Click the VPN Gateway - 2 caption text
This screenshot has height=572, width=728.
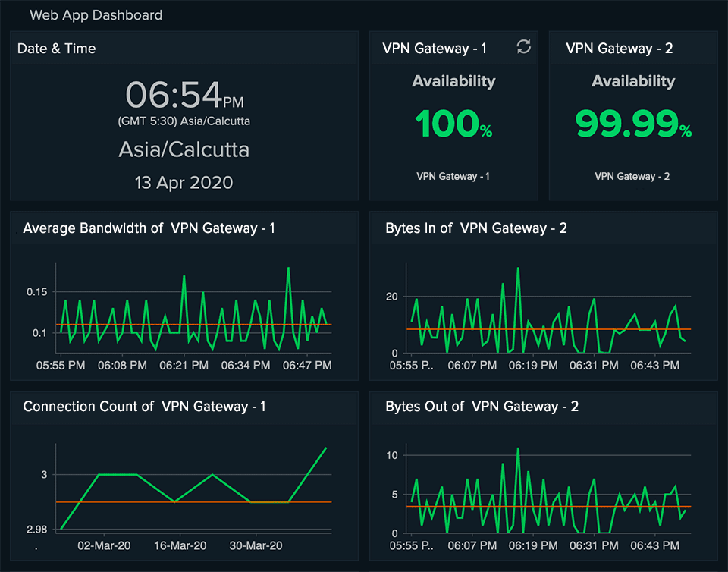tap(632, 176)
